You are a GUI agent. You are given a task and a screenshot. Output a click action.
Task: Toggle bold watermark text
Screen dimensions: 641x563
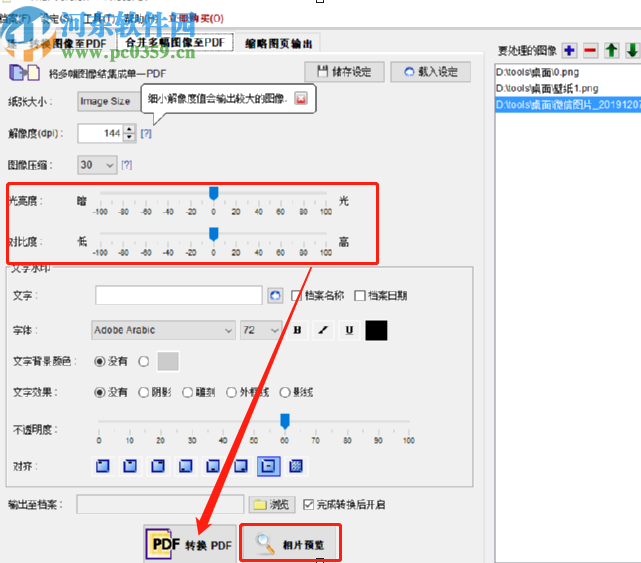click(298, 330)
